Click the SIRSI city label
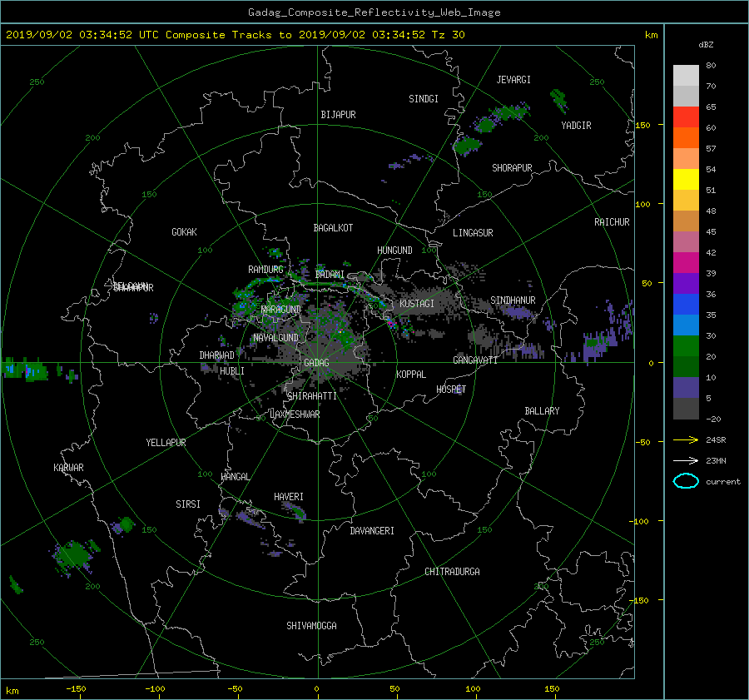 point(188,504)
